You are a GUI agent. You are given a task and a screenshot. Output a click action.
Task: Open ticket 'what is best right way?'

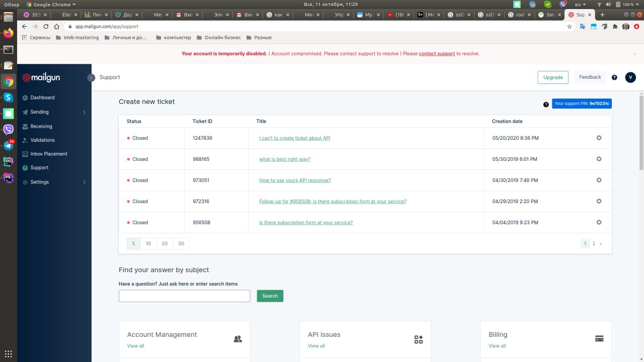click(x=285, y=159)
